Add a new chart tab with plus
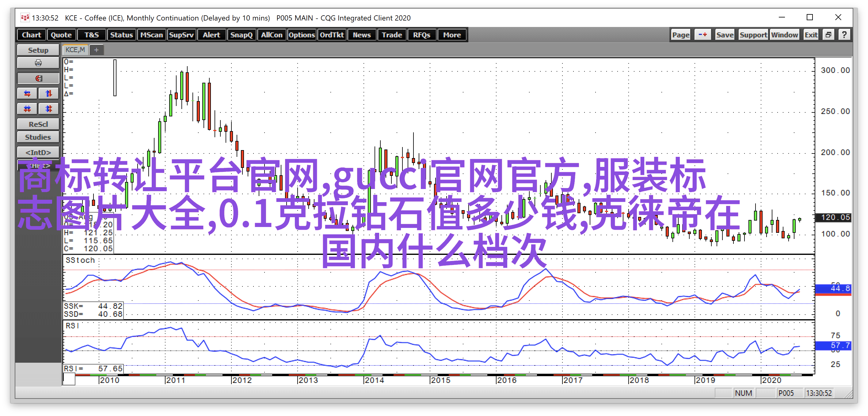The image size is (868, 416). coord(96,50)
